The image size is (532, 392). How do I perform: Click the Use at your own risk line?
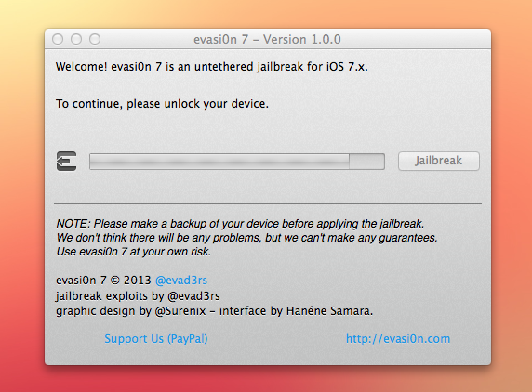[134, 252]
